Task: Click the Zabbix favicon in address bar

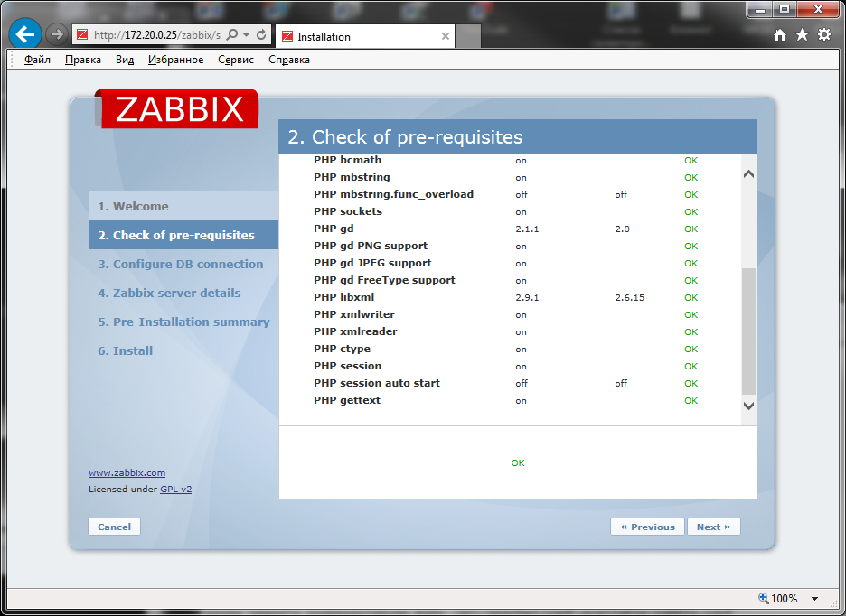Action: coord(82,35)
